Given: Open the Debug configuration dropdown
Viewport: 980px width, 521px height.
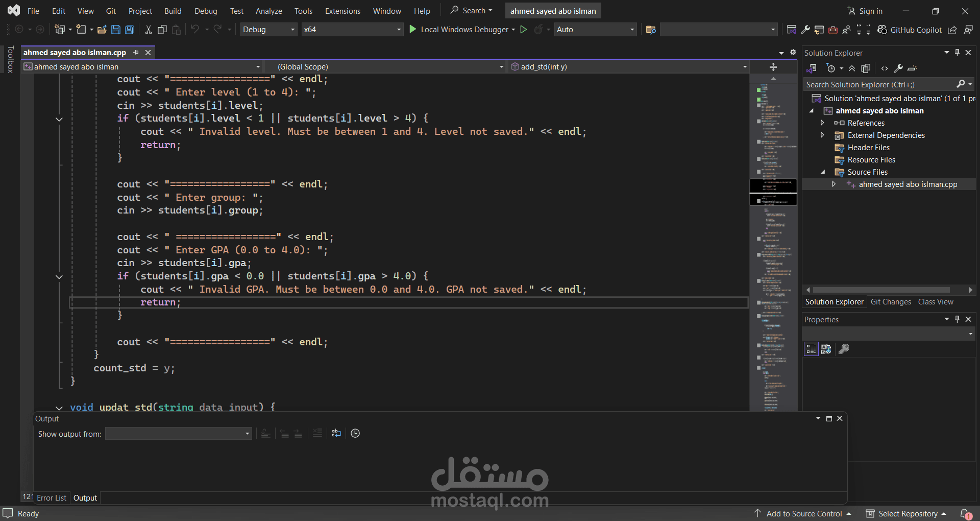Looking at the screenshot, I should pyautogui.click(x=269, y=30).
